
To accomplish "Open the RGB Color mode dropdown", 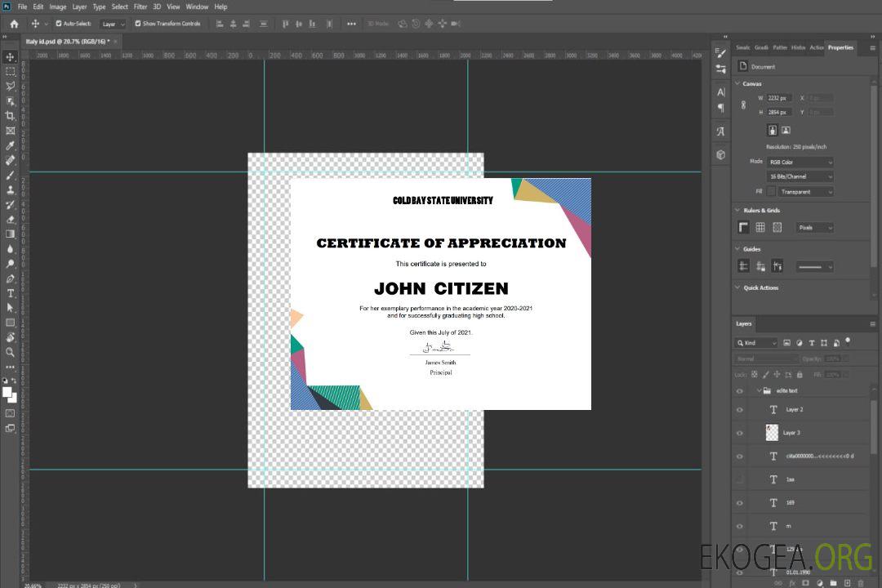I will (x=800, y=162).
